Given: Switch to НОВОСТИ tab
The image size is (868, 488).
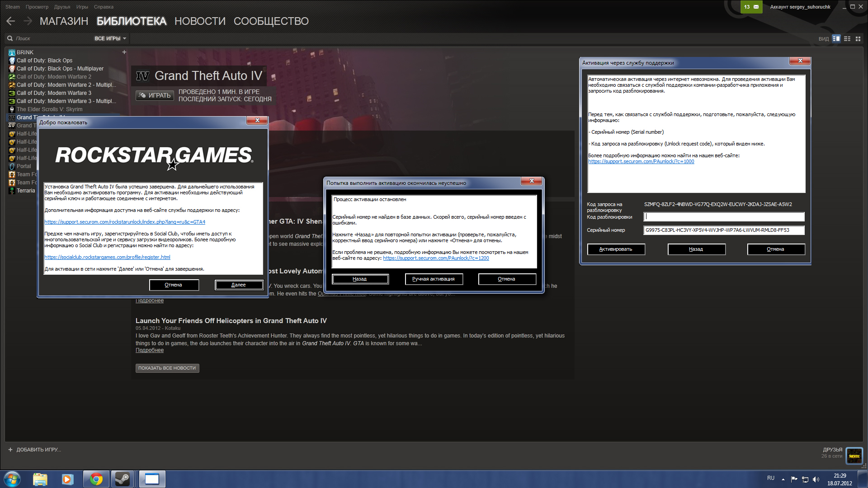Looking at the screenshot, I should [x=200, y=21].
